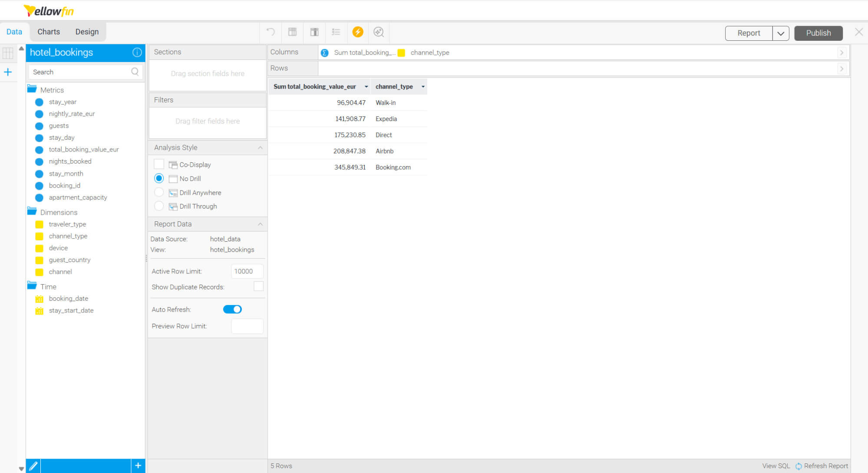Select the Drill Anywhere radio button

tap(159, 192)
